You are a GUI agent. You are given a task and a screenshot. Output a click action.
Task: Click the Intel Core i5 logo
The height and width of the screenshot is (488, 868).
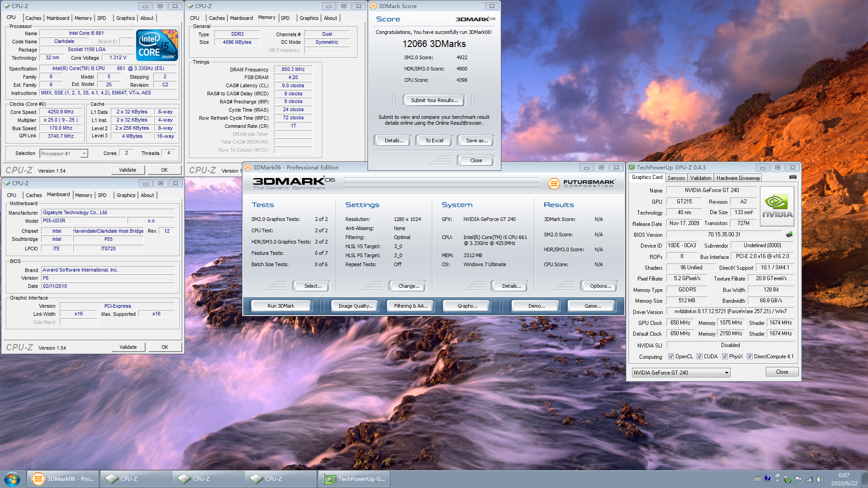point(157,45)
